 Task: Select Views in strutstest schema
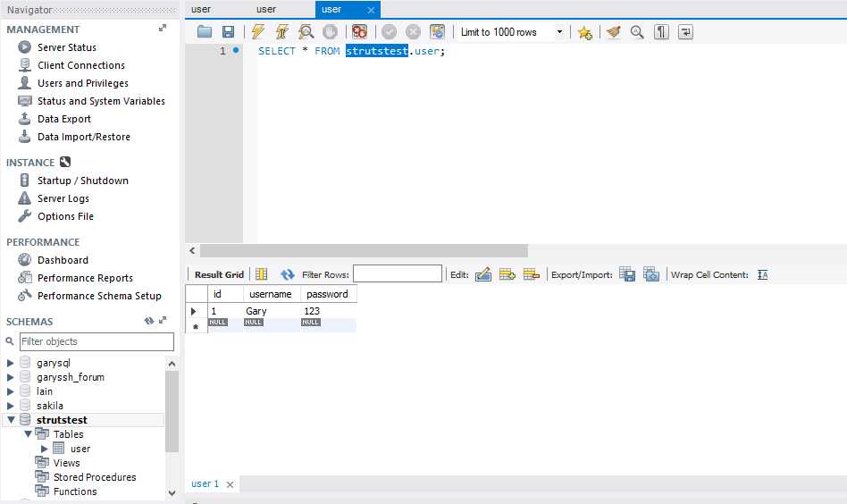(x=66, y=463)
